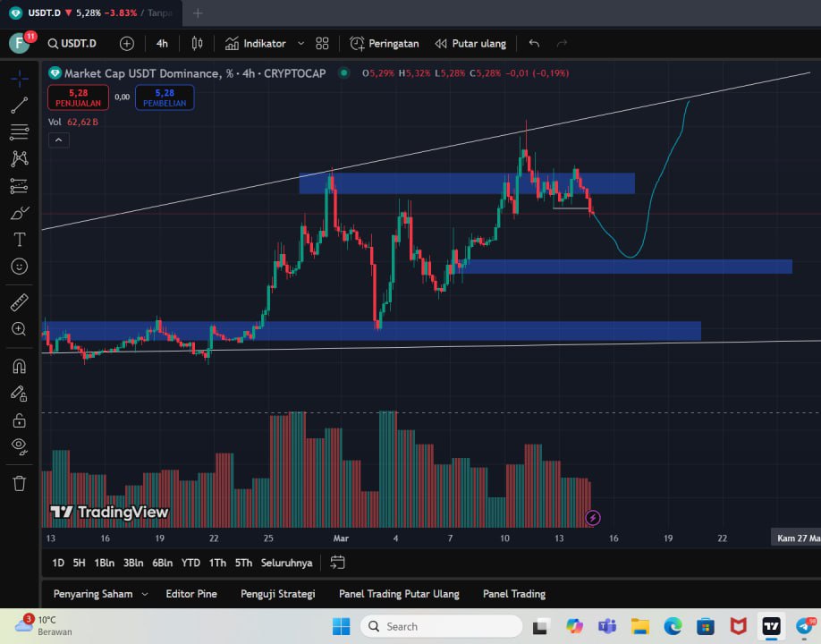Image resolution: width=821 pixels, height=644 pixels.
Task: Add a symbol to compare with plus icon
Action: tap(127, 44)
